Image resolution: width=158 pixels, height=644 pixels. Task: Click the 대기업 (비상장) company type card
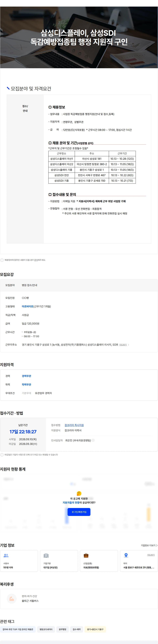point(59,561)
